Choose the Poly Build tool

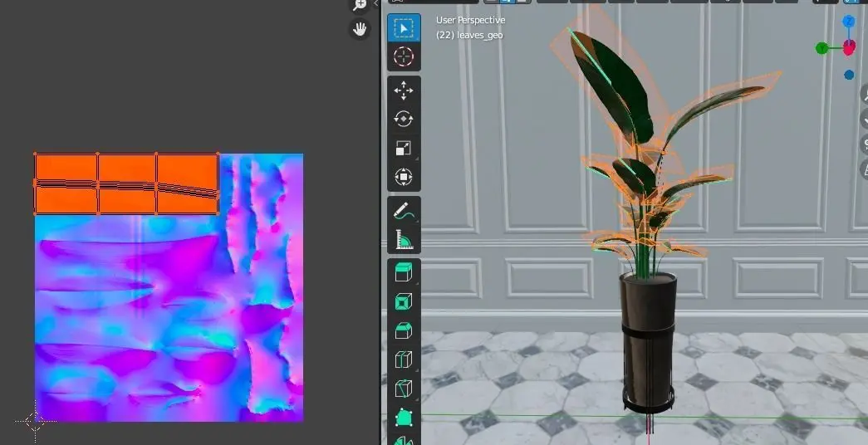pos(404,418)
